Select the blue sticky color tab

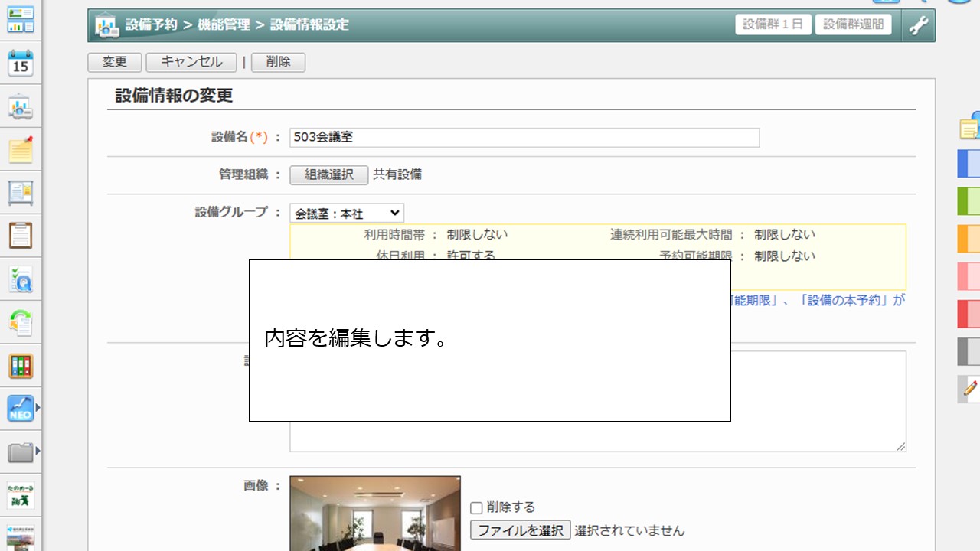(x=969, y=164)
